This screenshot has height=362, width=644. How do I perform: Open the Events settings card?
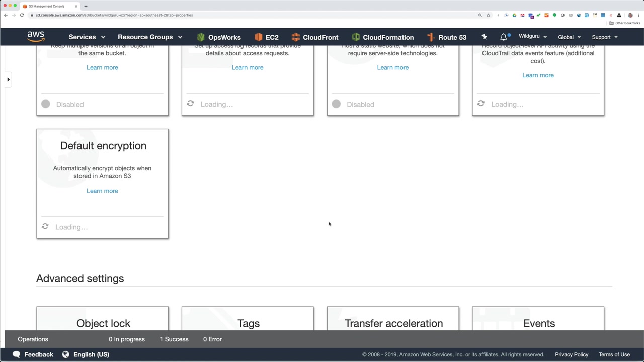pyautogui.click(x=538, y=319)
